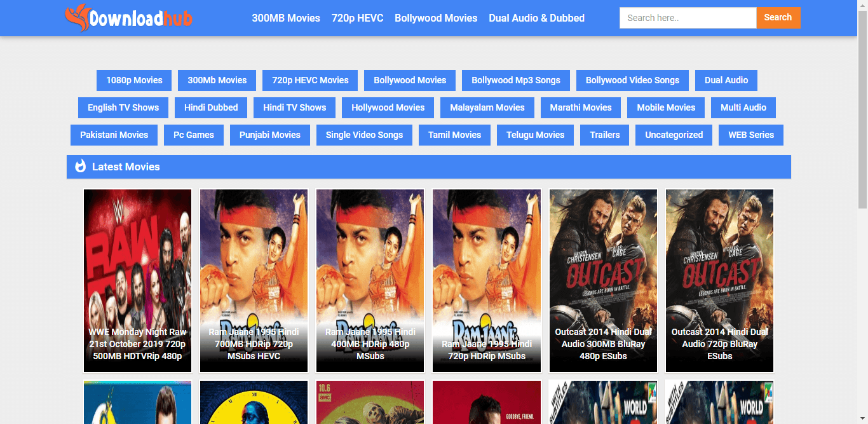Open 720p HEVC in the top navigation bar
Image resolution: width=868 pixels, height=424 pixels.
click(357, 18)
